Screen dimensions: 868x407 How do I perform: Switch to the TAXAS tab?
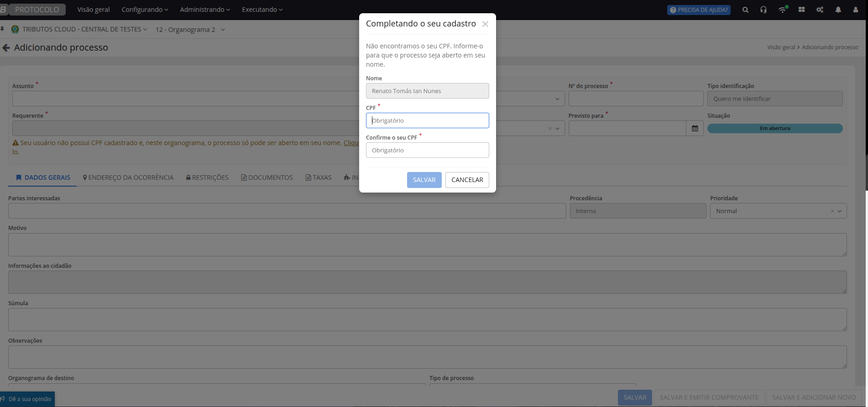click(319, 177)
